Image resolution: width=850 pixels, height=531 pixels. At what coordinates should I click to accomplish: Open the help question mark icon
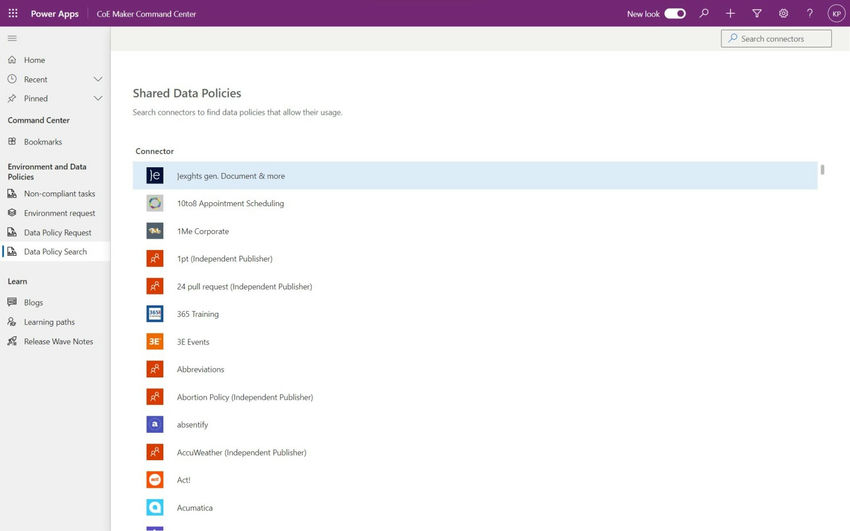(x=809, y=13)
